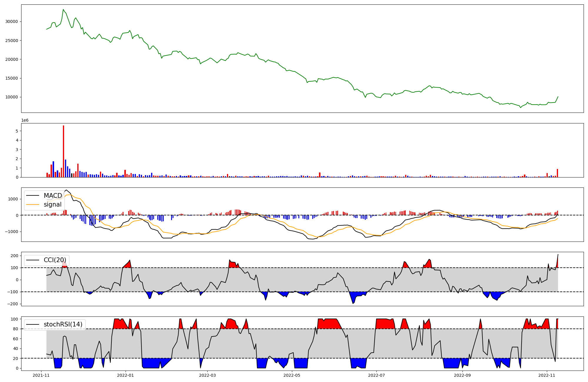Image resolution: width=588 pixels, height=382 pixels.
Task: Click the 2022-05 date tick label
Action: tap(292, 375)
